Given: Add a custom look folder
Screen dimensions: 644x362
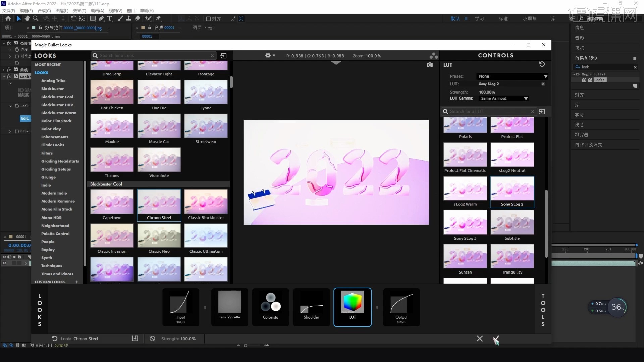Looking at the screenshot, I should 77,282.
